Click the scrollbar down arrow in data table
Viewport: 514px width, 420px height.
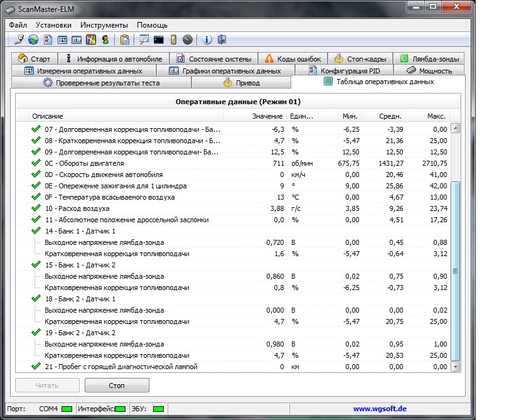(456, 367)
